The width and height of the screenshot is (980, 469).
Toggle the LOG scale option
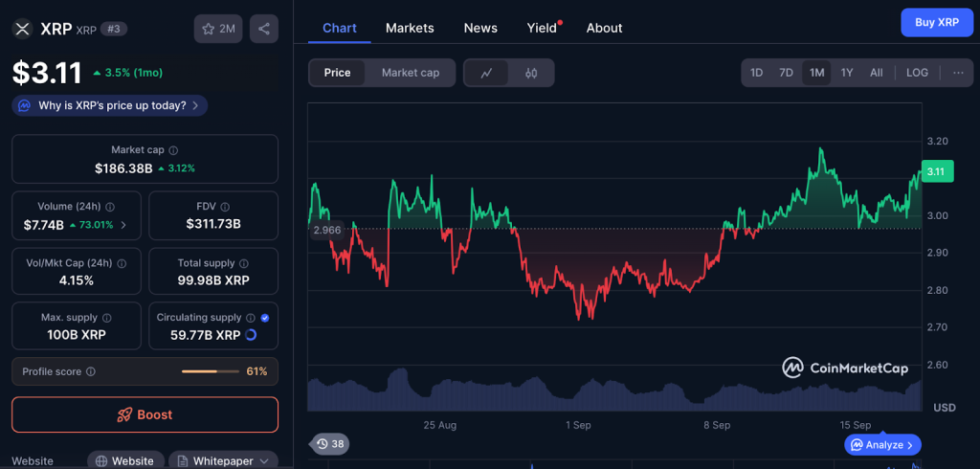[x=917, y=73]
